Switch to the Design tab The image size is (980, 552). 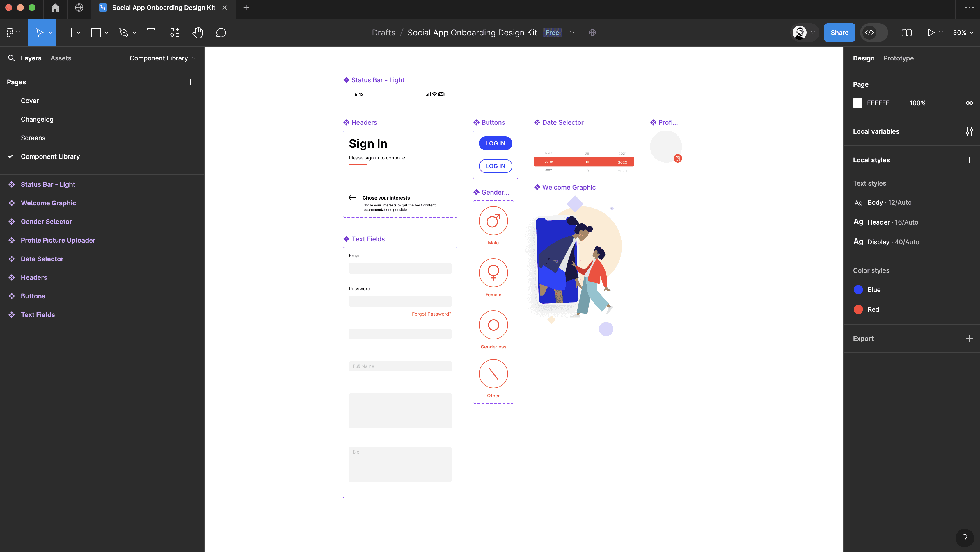(864, 58)
